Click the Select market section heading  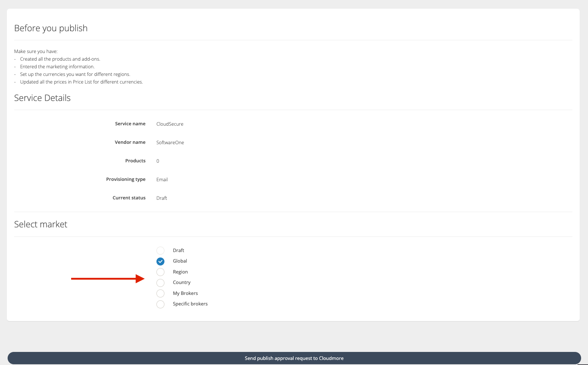pyautogui.click(x=41, y=224)
